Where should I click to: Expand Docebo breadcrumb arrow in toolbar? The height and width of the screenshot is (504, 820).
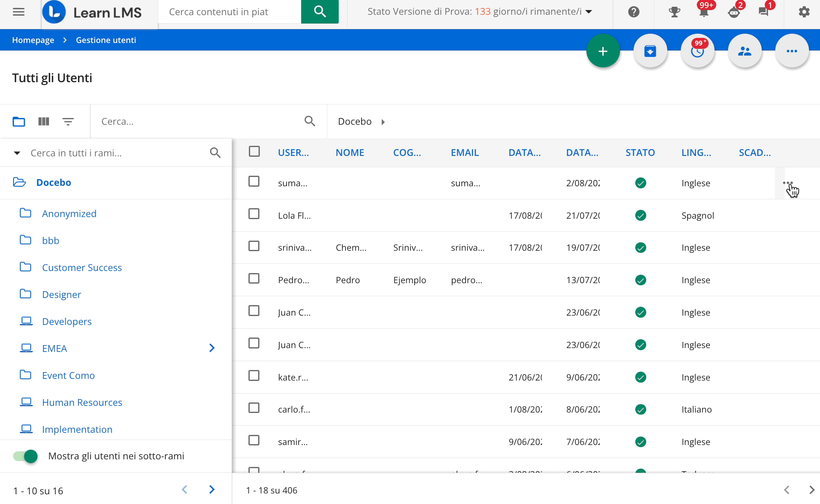[383, 122]
